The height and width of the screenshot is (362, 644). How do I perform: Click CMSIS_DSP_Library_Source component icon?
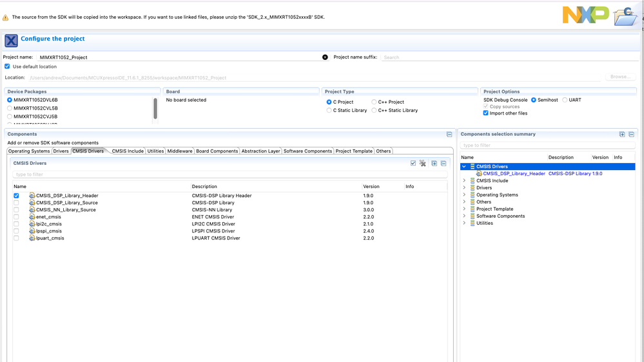pos(32,202)
